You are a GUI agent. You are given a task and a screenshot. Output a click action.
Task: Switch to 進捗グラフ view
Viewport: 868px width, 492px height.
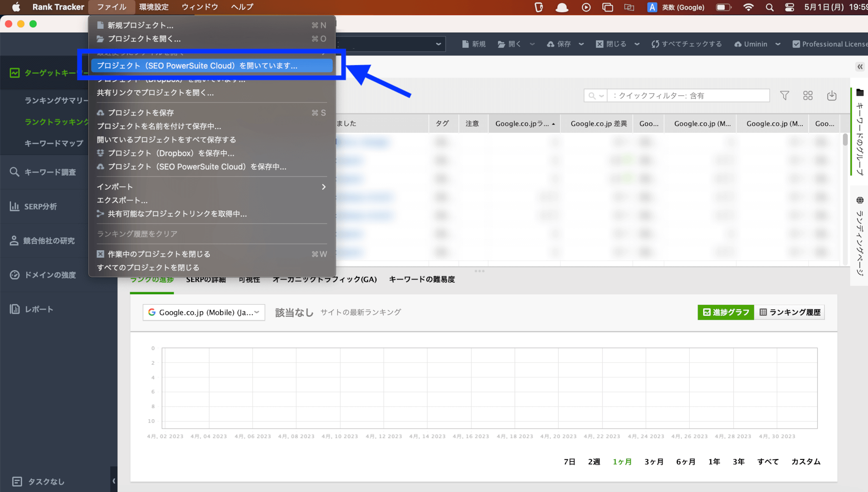(726, 312)
